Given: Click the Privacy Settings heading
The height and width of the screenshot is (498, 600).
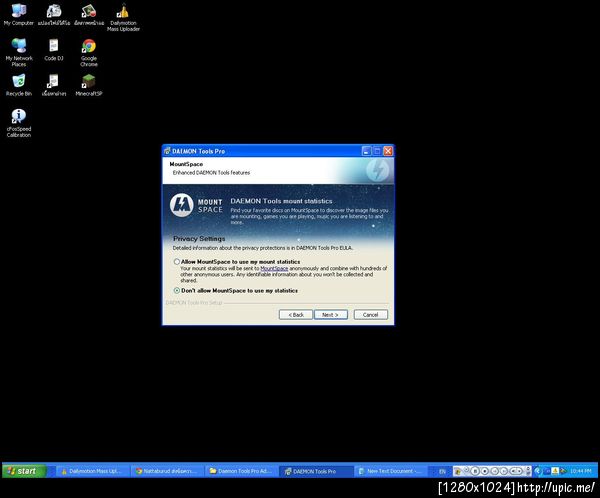Looking at the screenshot, I should tap(199, 238).
